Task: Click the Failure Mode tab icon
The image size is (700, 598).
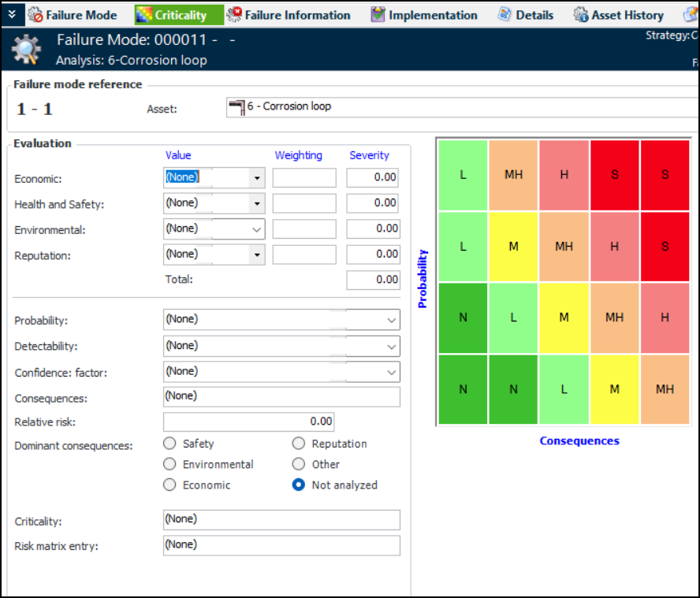Action: 35,15
